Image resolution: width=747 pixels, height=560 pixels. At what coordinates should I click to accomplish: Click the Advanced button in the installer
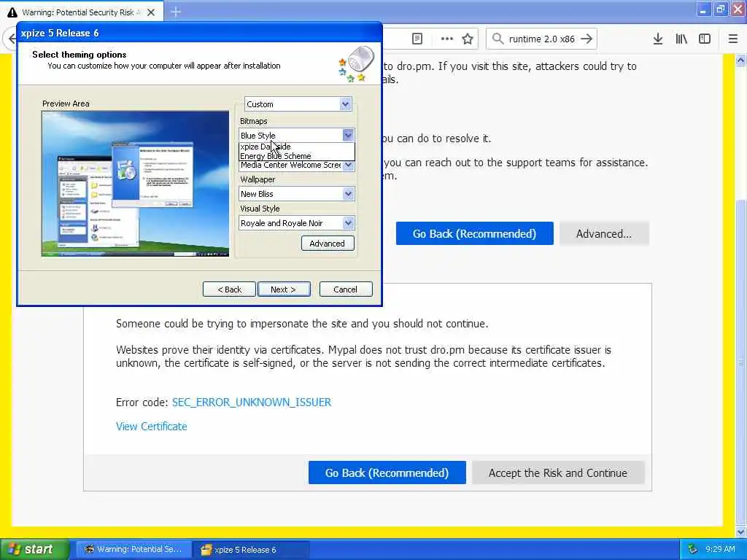[x=328, y=244]
